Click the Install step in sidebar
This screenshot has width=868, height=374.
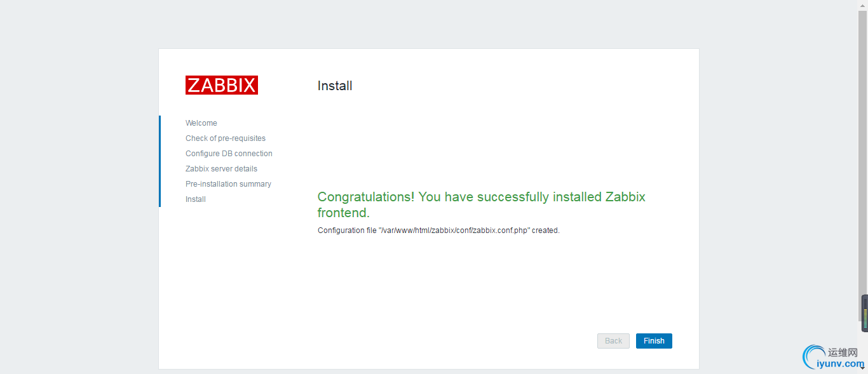[x=196, y=199]
